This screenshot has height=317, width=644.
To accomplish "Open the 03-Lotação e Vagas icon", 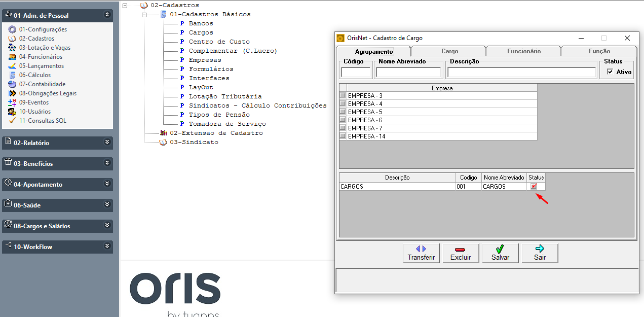I will point(12,48).
